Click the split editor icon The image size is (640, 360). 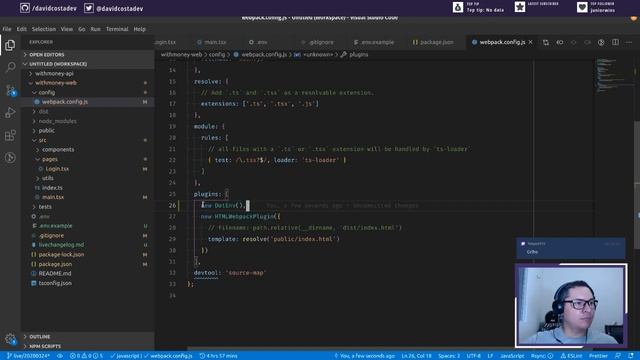[x=615, y=42]
